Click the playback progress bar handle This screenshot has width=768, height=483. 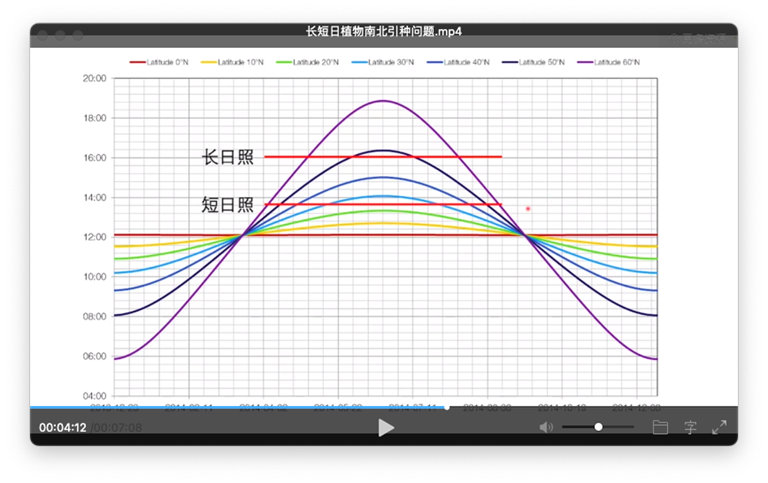(x=446, y=407)
